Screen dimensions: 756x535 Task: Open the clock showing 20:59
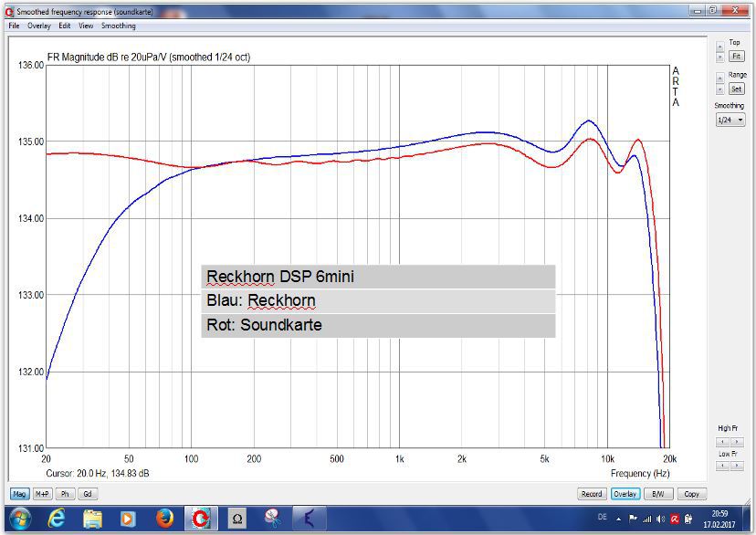pos(719,519)
